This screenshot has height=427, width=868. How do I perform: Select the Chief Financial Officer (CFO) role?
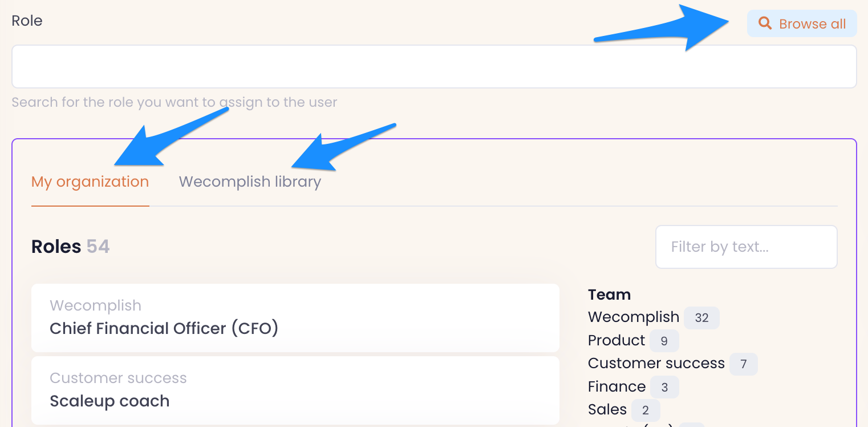pyautogui.click(x=295, y=318)
